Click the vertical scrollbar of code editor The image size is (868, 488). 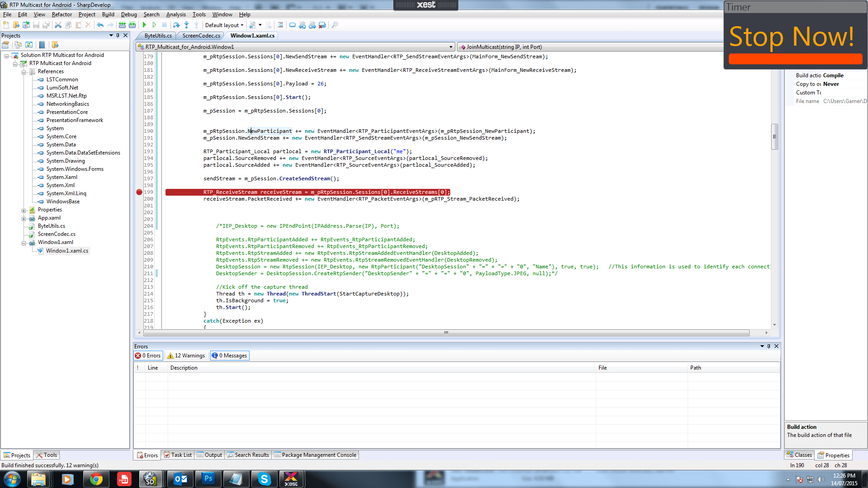(774, 136)
